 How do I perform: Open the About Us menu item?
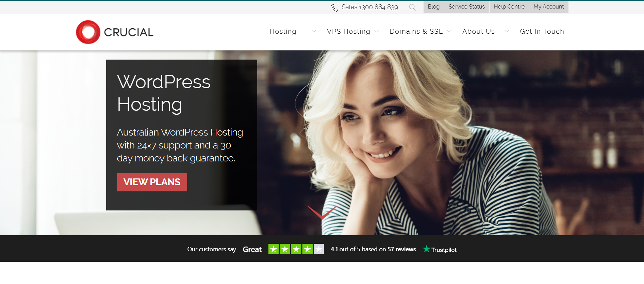[x=478, y=31]
